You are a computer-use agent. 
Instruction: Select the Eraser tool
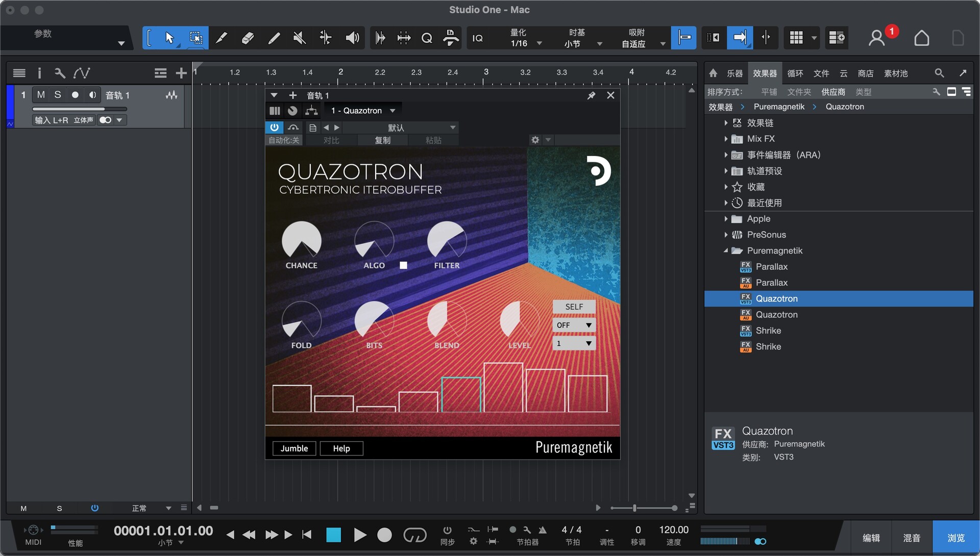248,38
